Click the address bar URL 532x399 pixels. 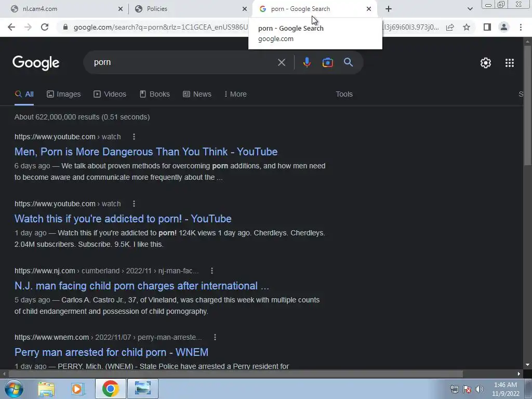(161, 27)
